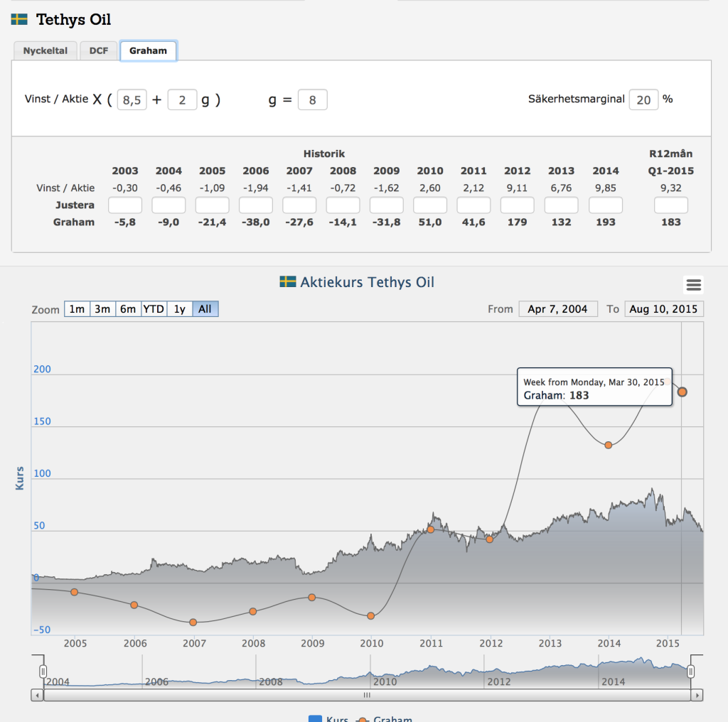Click the growth multiplier input showing 2

click(182, 99)
